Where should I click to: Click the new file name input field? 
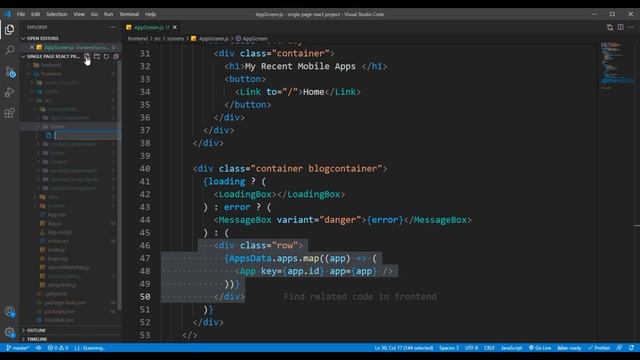coord(87,136)
